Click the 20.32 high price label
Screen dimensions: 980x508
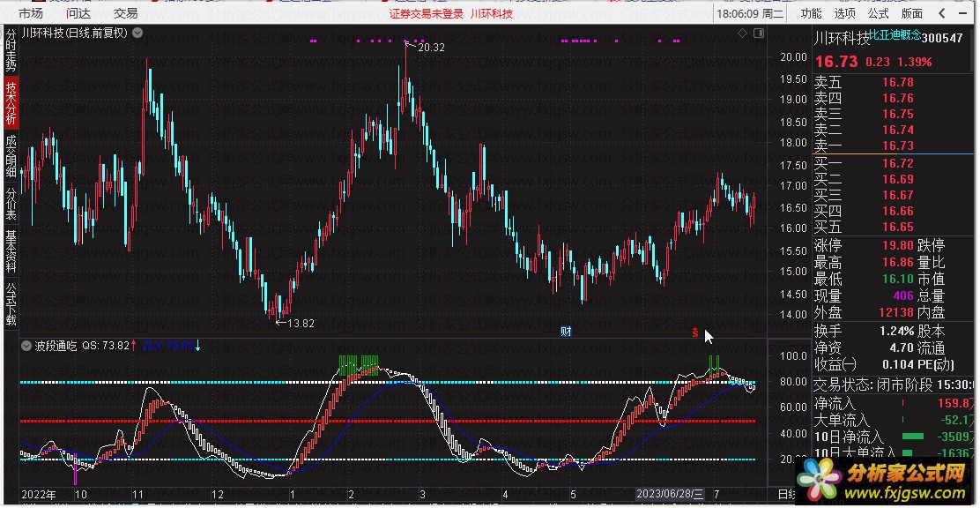[x=431, y=47]
